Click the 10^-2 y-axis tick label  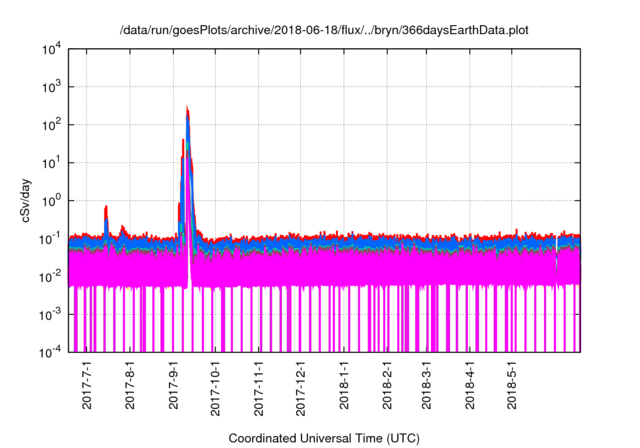click(50, 277)
